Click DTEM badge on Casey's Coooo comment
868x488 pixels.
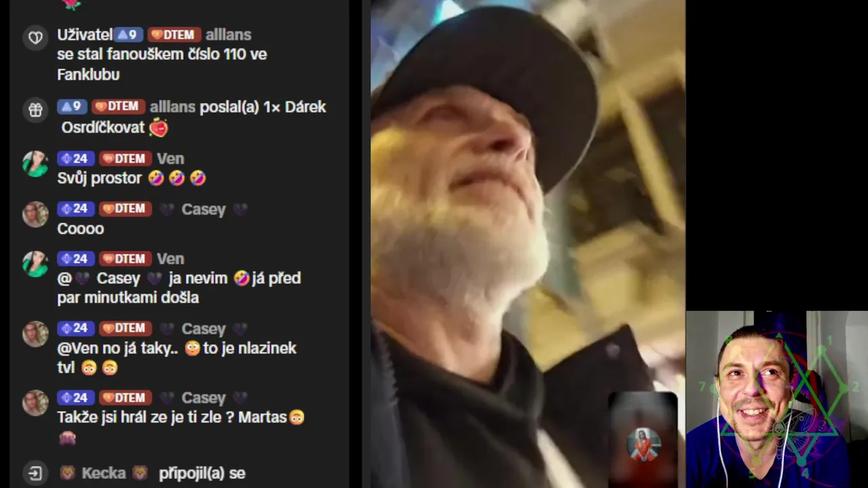[125, 209]
